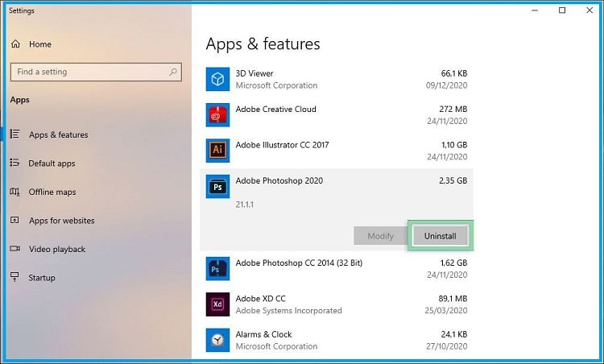Click the 66,1 KB size value
604x364 pixels.
[x=454, y=73]
